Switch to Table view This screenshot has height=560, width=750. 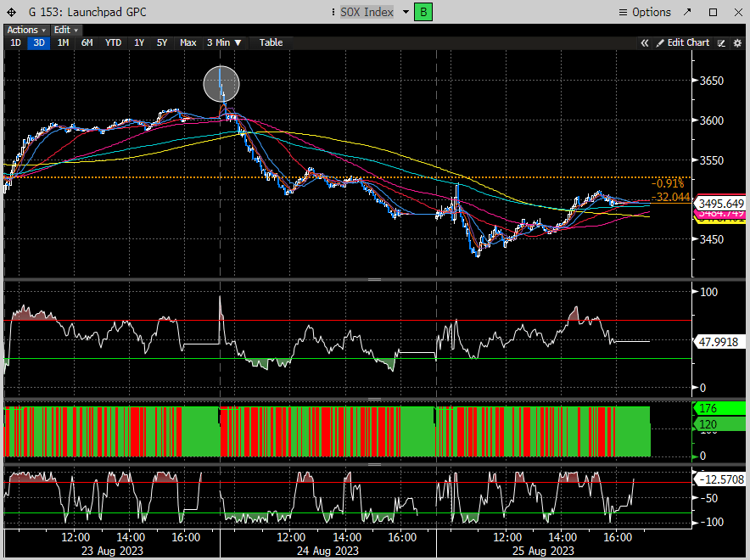(x=271, y=42)
